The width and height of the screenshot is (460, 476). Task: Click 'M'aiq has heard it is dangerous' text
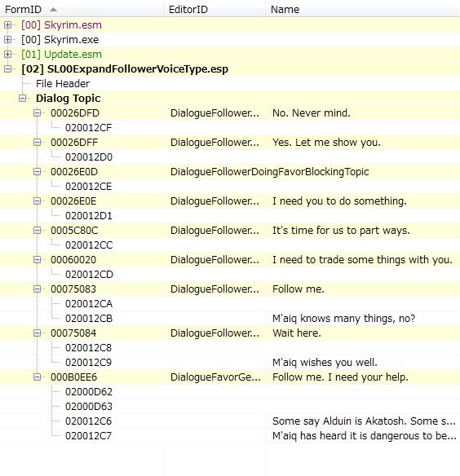(364, 436)
